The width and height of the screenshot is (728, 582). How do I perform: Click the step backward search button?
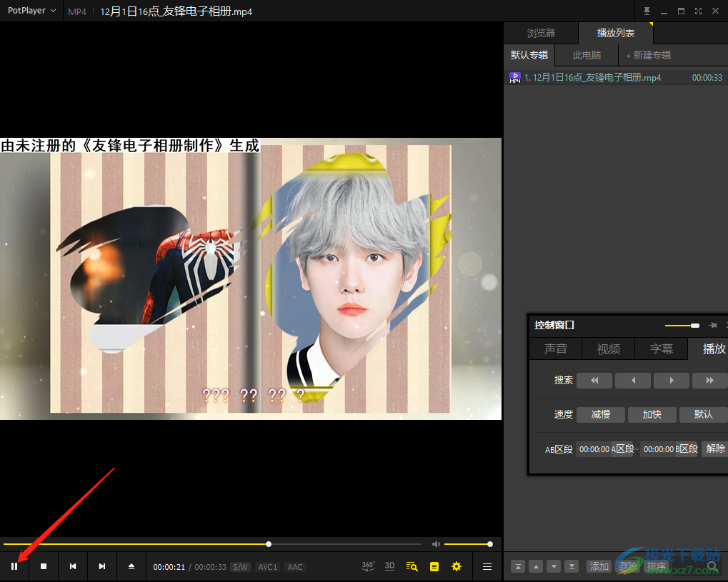(633, 380)
